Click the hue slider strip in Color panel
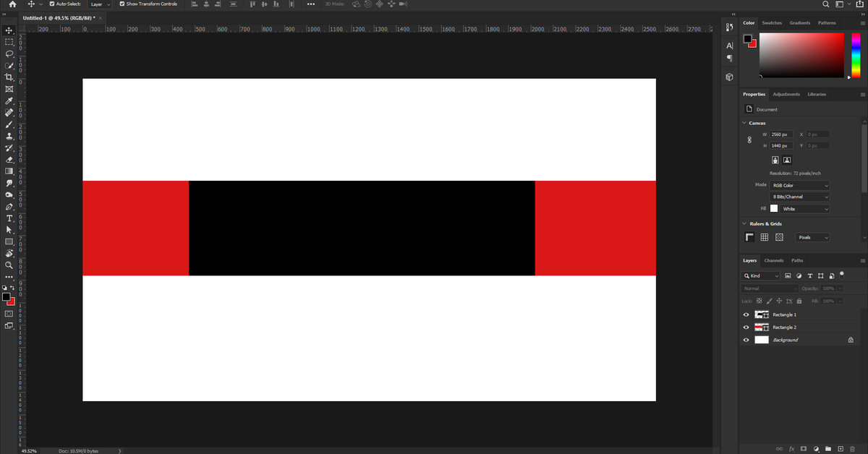868x454 pixels. 856,55
